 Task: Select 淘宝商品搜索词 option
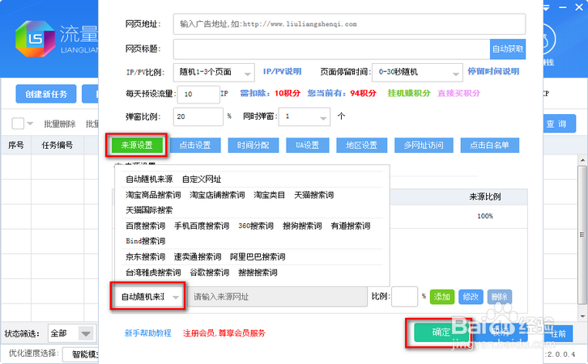click(x=153, y=195)
